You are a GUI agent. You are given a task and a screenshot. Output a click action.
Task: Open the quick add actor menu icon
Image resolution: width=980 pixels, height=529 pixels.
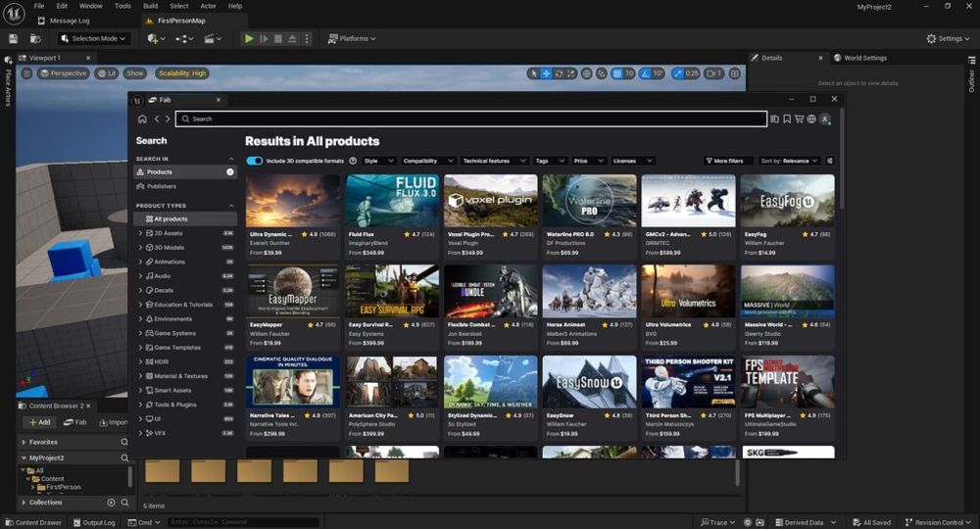pos(155,39)
